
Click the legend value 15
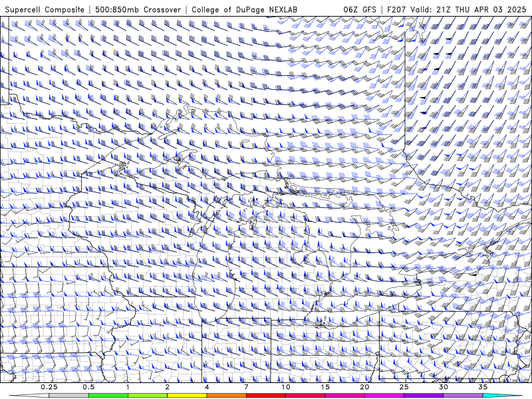pyautogui.click(x=325, y=387)
